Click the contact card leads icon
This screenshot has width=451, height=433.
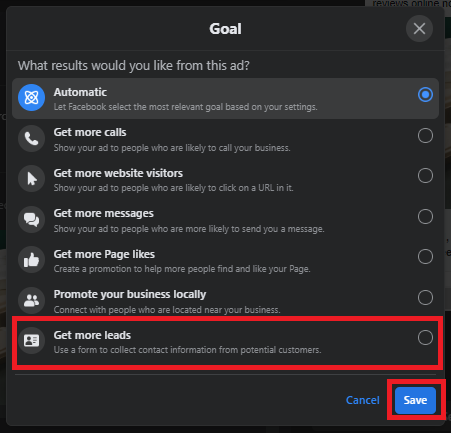[x=31, y=340]
